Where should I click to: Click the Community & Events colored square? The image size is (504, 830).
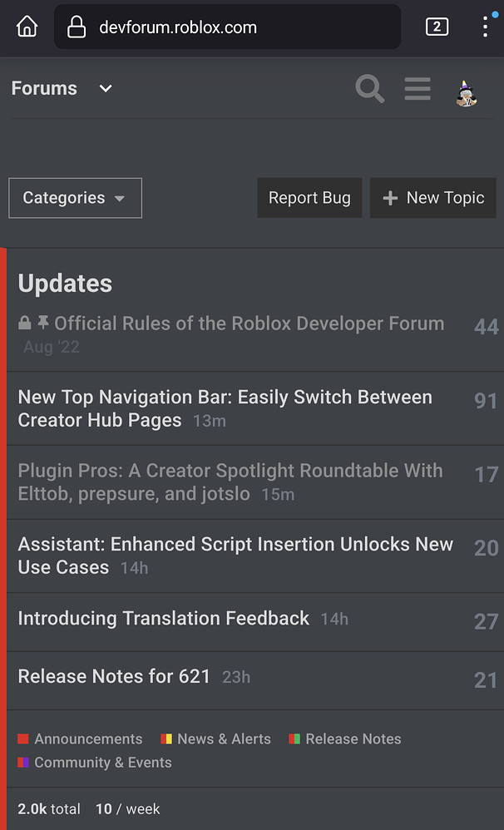click(x=22, y=762)
